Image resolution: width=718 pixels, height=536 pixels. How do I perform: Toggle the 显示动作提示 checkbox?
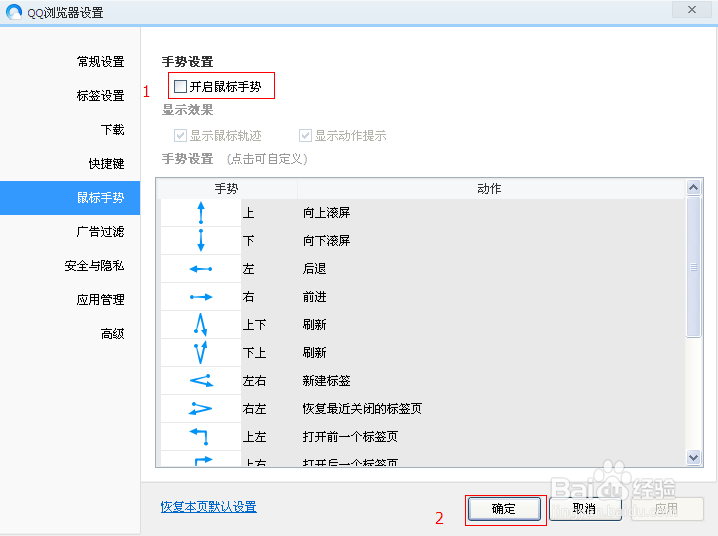[x=305, y=135]
